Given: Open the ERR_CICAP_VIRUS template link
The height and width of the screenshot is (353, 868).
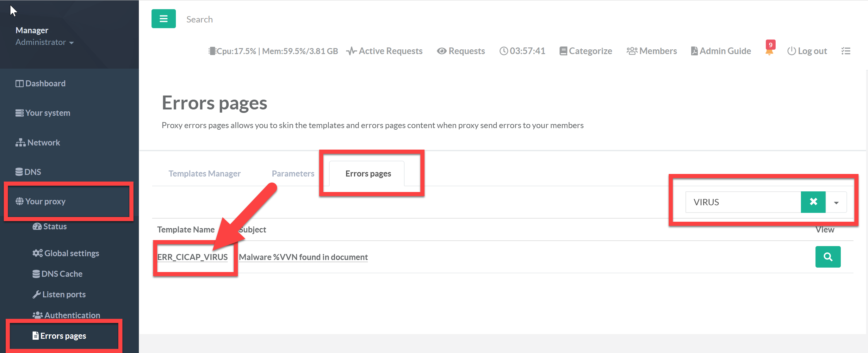Looking at the screenshot, I should (192, 257).
